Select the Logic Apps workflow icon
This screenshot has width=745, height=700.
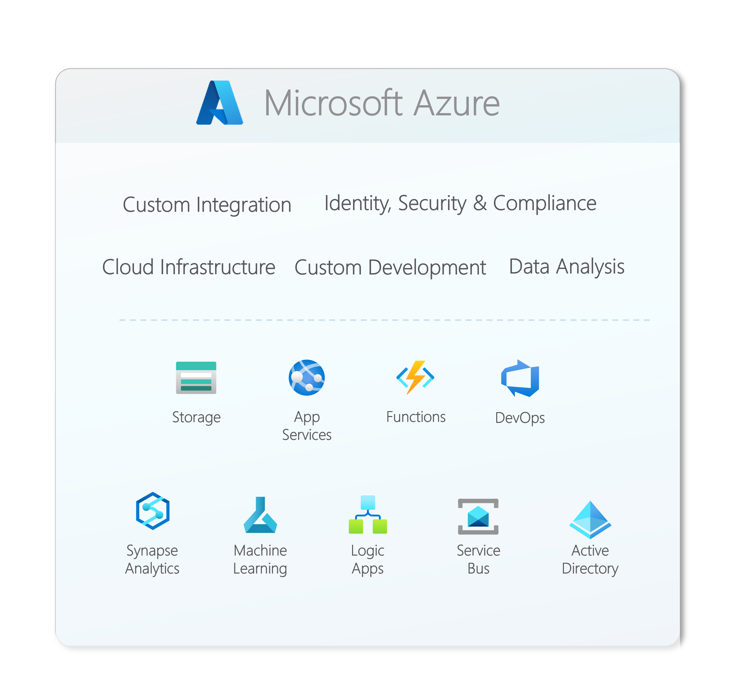click(368, 514)
